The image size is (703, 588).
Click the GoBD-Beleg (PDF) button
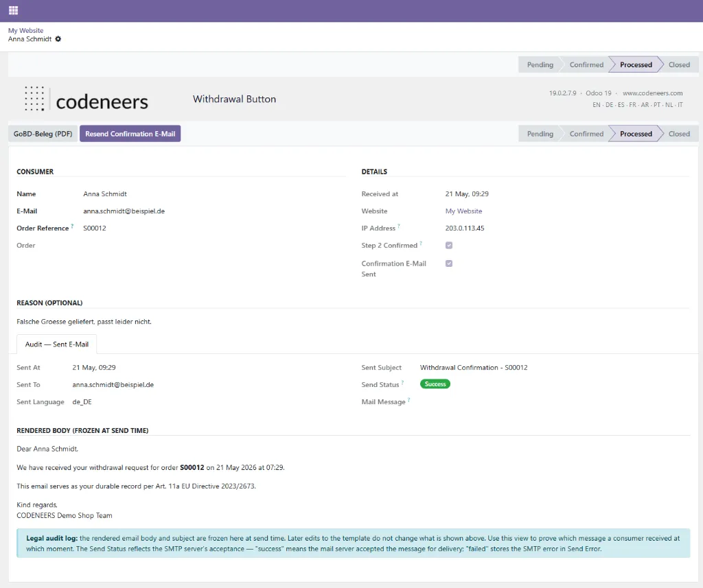point(43,134)
